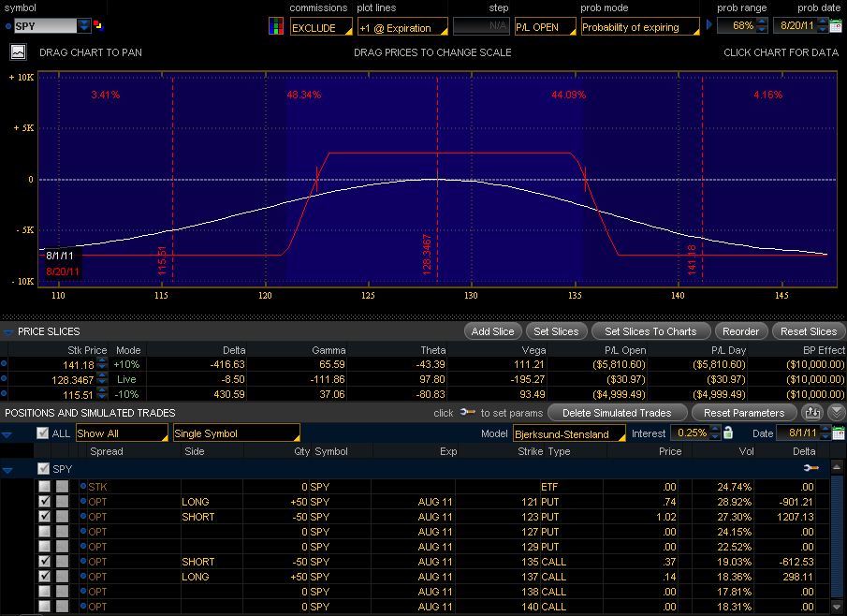Click the Interest 0.25% stepper arrows
The image size is (847, 616).
tap(715, 433)
